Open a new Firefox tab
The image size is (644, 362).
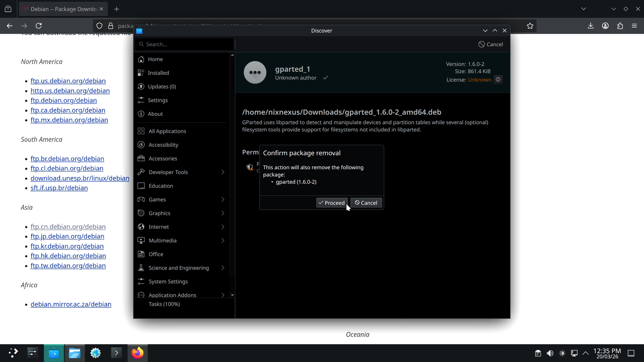[116, 9]
